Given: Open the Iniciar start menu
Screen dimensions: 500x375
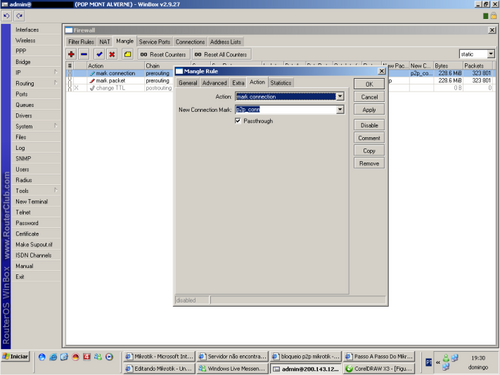Looking at the screenshot, I should tap(16, 357).
